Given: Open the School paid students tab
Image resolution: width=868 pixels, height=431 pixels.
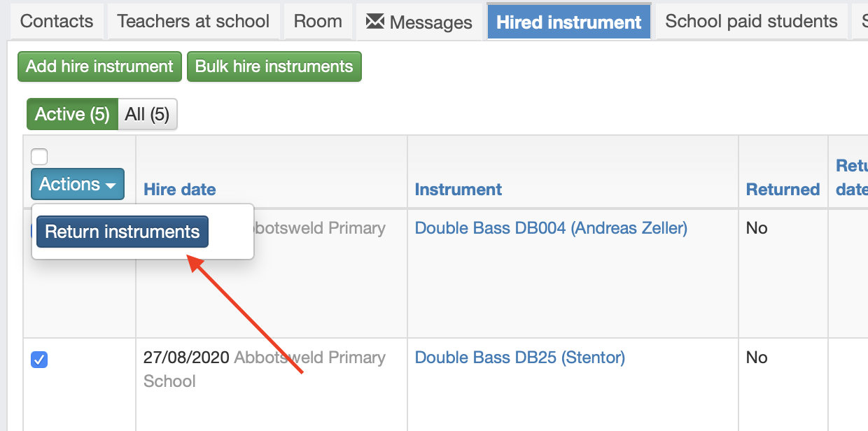Looking at the screenshot, I should click(x=751, y=21).
